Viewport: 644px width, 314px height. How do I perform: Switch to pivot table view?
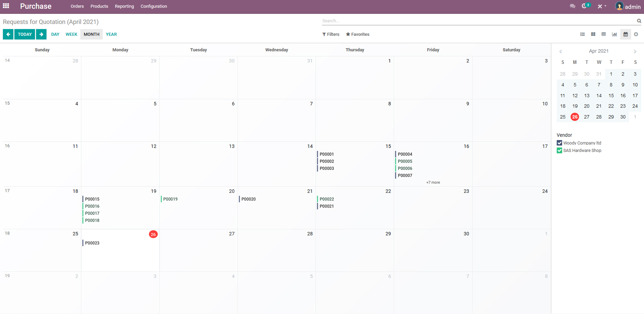click(604, 34)
